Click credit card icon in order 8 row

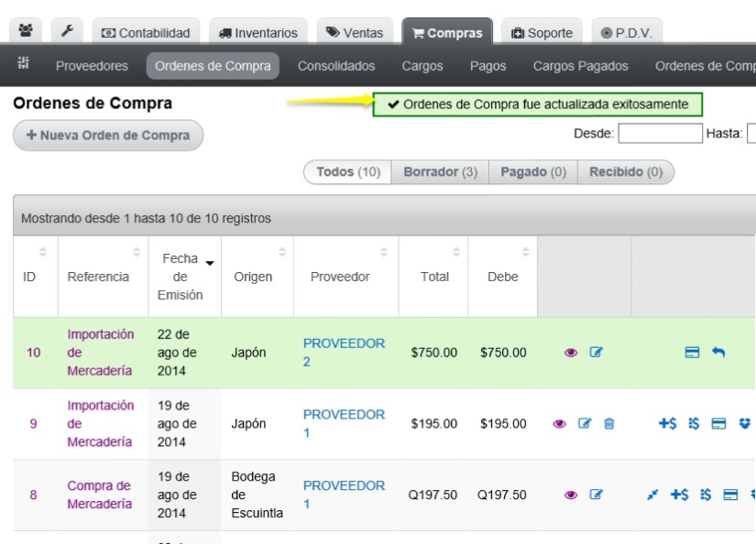tap(730, 495)
